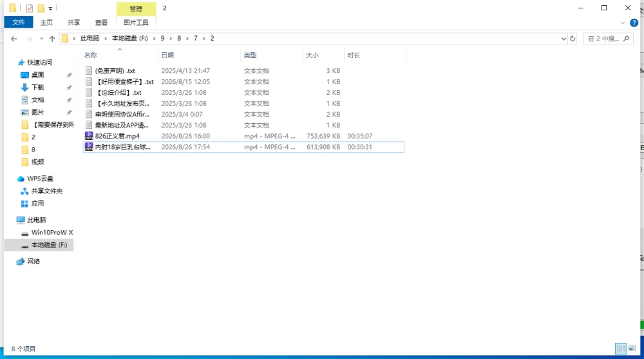Open the Customize Quick Access Toolbar dropdown
The height and width of the screenshot is (359, 644).
point(50,8)
